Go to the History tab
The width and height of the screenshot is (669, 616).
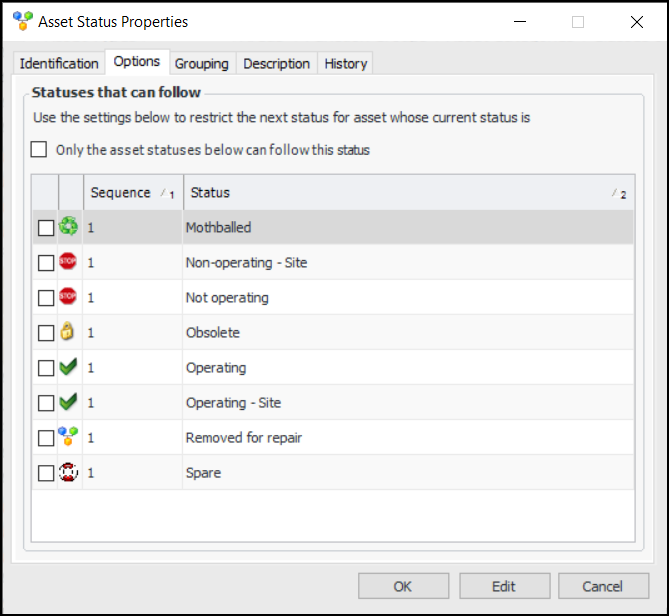click(345, 63)
